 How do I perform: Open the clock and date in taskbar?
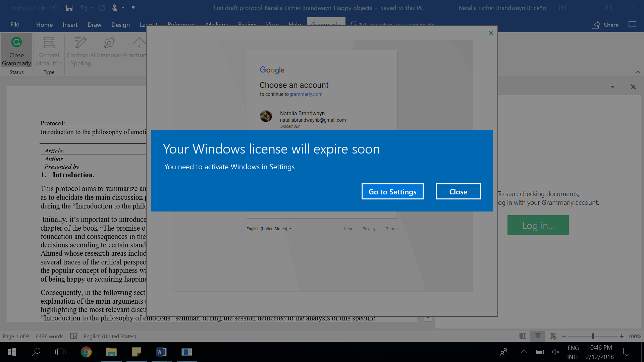pos(599,352)
